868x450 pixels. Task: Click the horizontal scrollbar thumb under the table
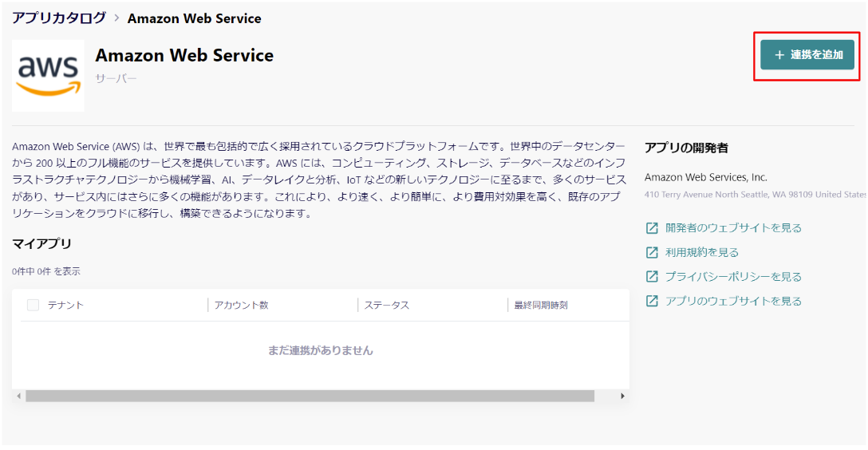point(310,396)
